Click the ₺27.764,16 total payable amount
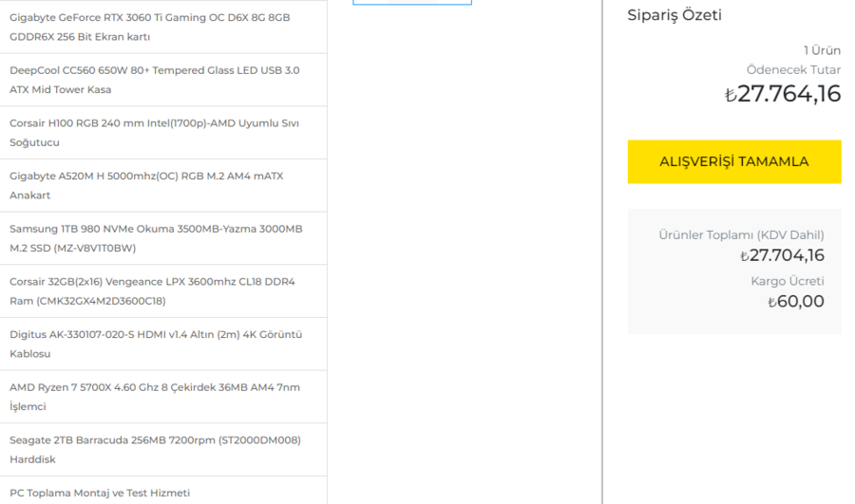 (x=783, y=94)
